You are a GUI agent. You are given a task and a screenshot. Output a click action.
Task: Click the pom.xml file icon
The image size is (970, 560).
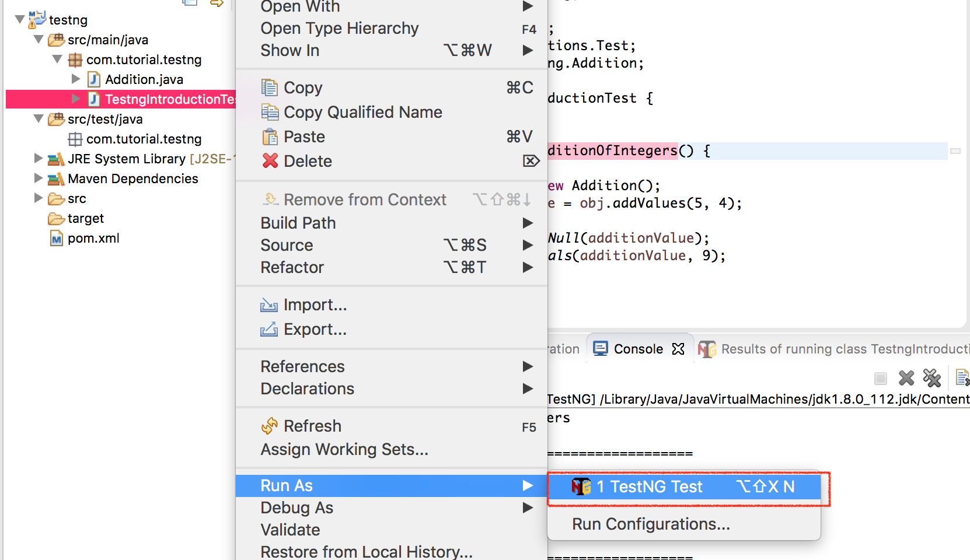(56, 238)
